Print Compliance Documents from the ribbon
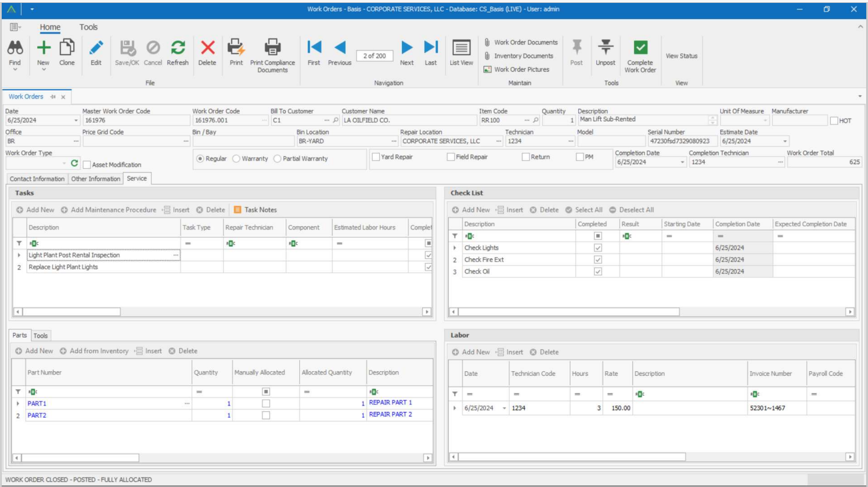This screenshot has width=868, height=487. click(272, 48)
